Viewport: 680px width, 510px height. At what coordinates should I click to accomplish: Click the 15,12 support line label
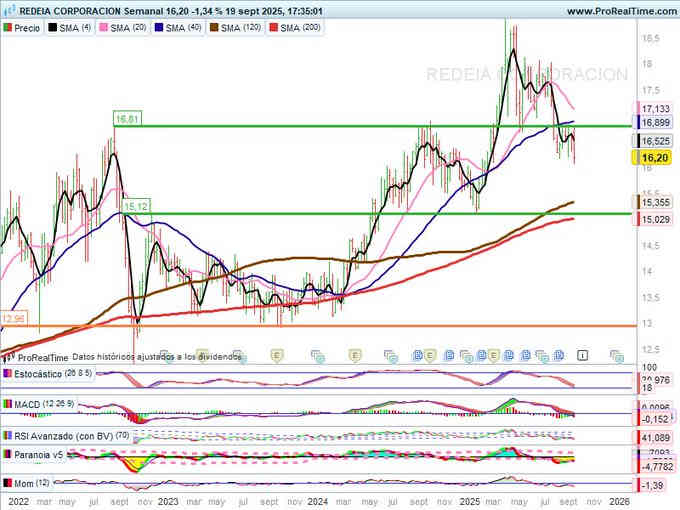[x=136, y=206]
